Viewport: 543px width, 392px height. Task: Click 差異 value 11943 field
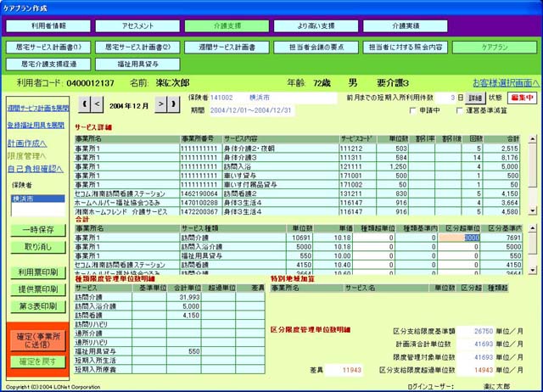pyautogui.click(x=344, y=370)
